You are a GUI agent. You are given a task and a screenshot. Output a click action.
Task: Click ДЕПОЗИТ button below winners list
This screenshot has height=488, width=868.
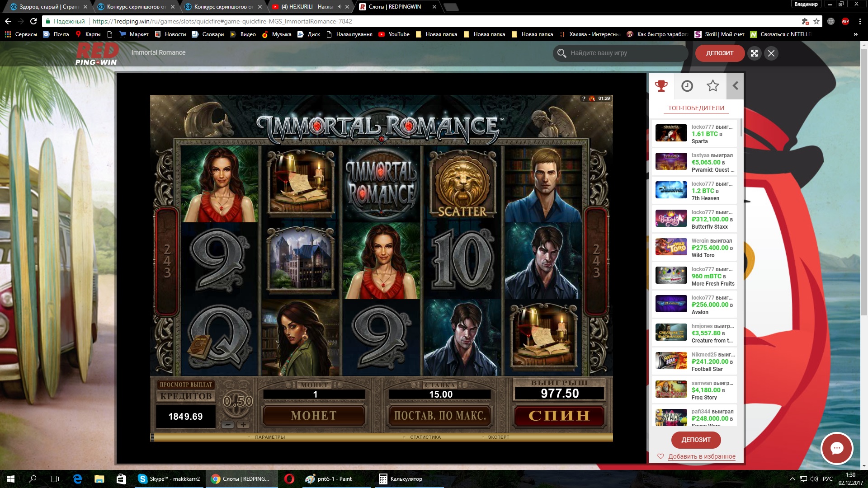coord(696,440)
